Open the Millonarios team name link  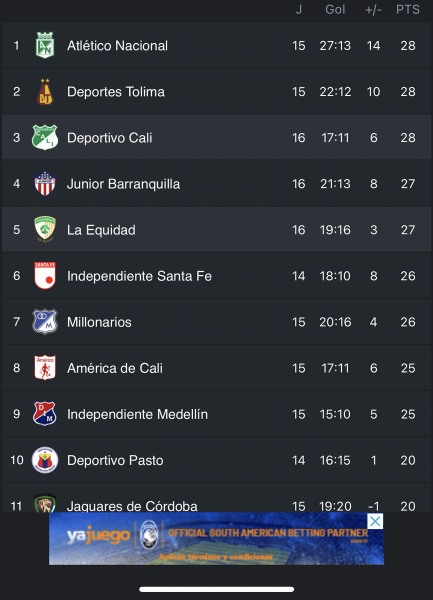[x=99, y=322]
